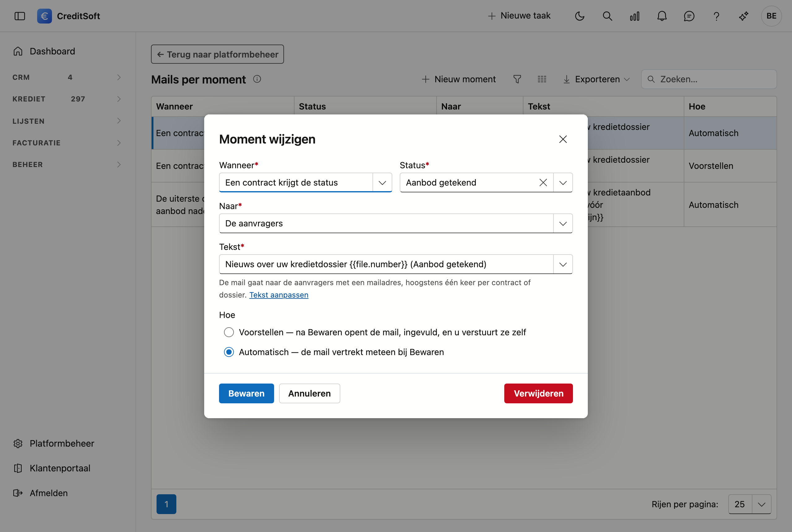Go to page 1 in pagination
The image size is (792, 532).
click(166, 504)
